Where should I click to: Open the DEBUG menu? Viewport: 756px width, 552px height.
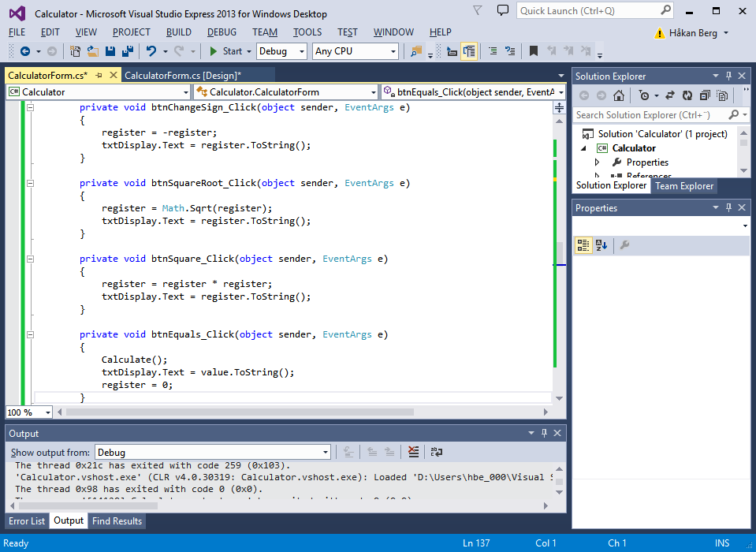pyautogui.click(x=222, y=32)
